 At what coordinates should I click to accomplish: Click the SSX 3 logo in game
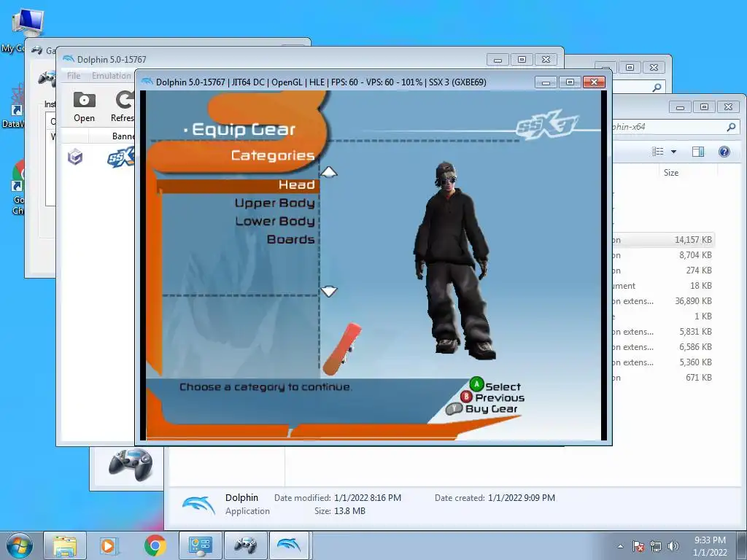(547, 127)
